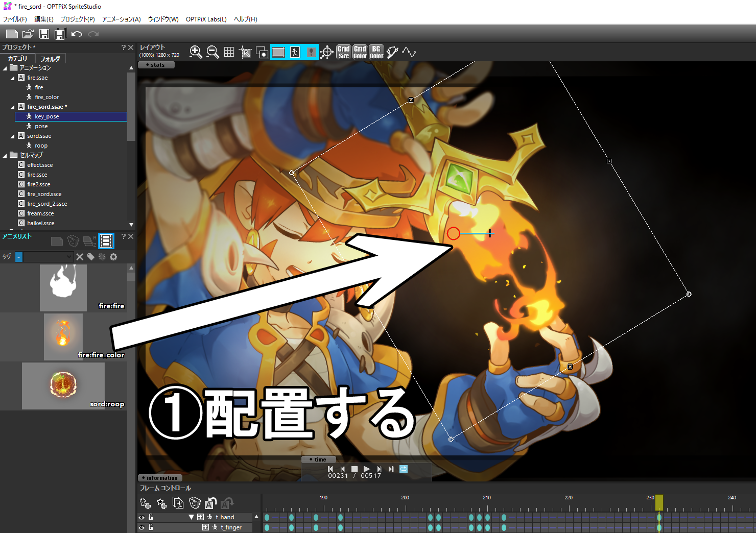Screen dimensions: 756x533
Task: Undo the last action
Action: point(77,34)
